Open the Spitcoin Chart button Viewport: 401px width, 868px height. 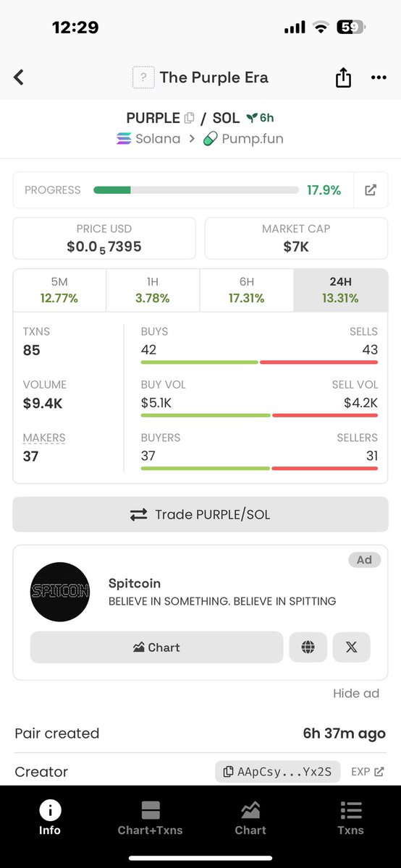tap(156, 647)
